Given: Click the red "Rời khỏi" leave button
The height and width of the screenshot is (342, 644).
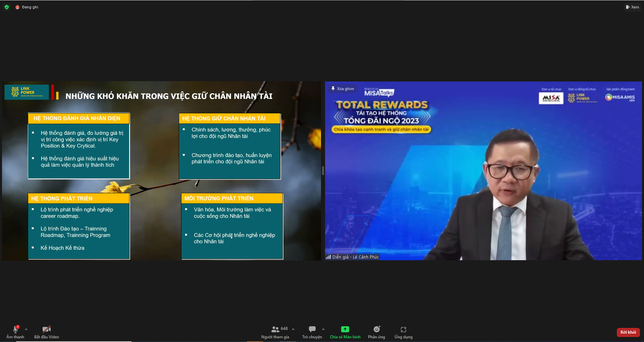Looking at the screenshot, I should pos(628,332).
